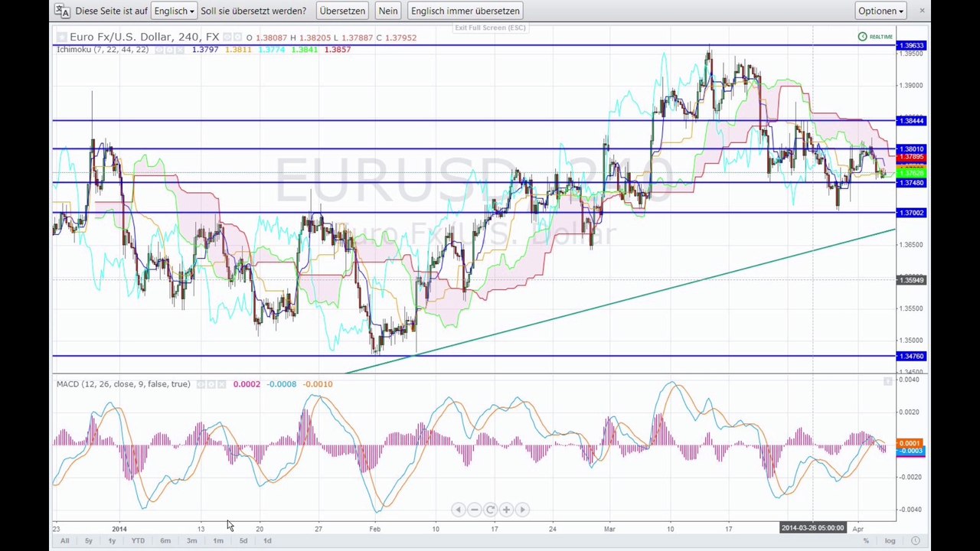Click Englisch immer übersetzen button

465,11
